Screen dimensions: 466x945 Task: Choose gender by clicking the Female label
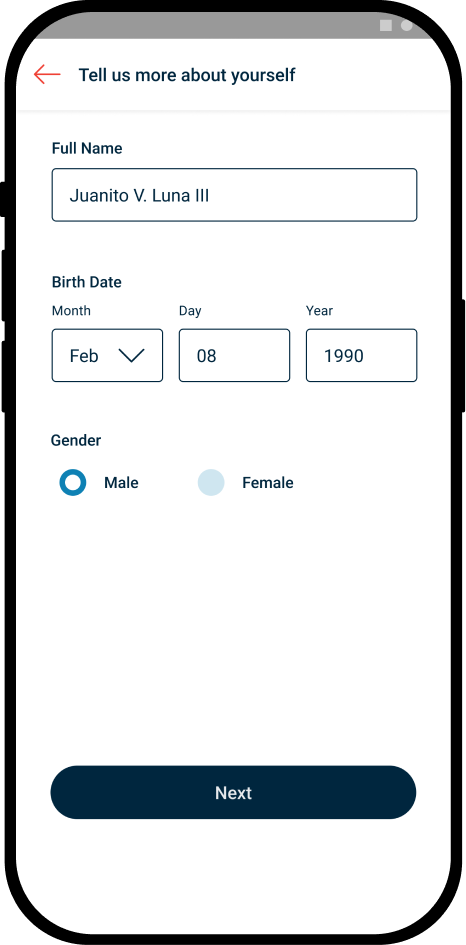click(268, 483)
